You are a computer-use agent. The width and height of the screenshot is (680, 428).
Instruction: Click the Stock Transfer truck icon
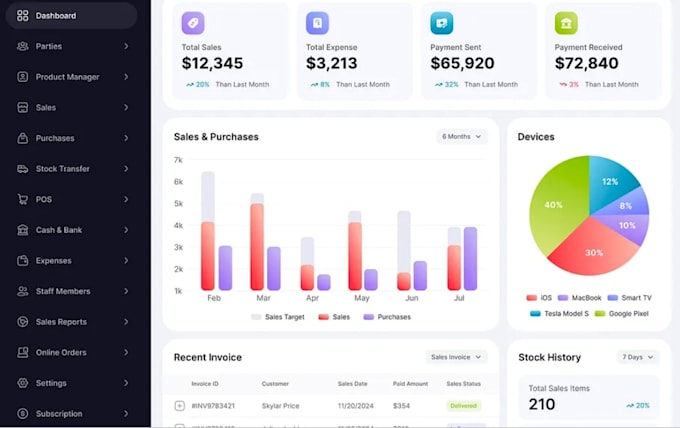(23, 169)
